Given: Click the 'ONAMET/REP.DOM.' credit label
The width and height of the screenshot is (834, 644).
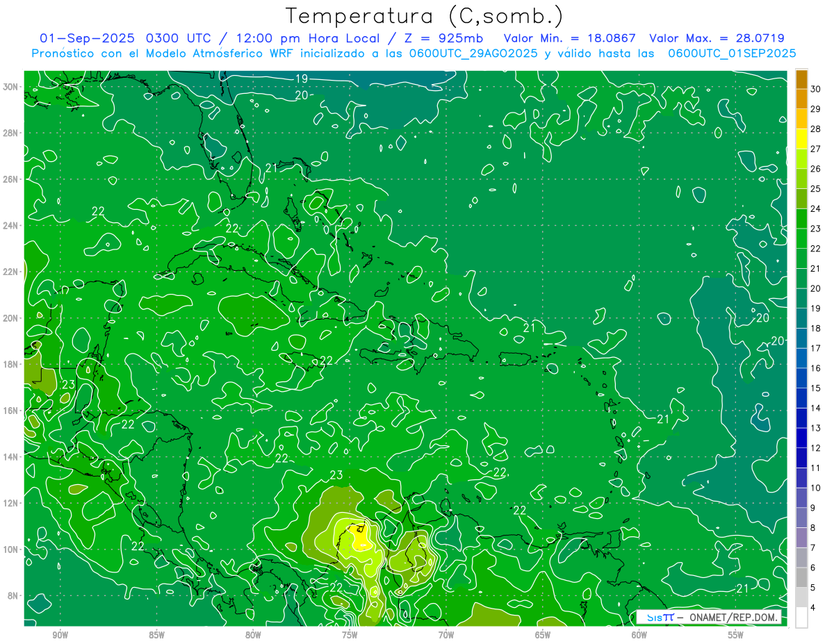Looking at the screenshot, I should (733, 618).
